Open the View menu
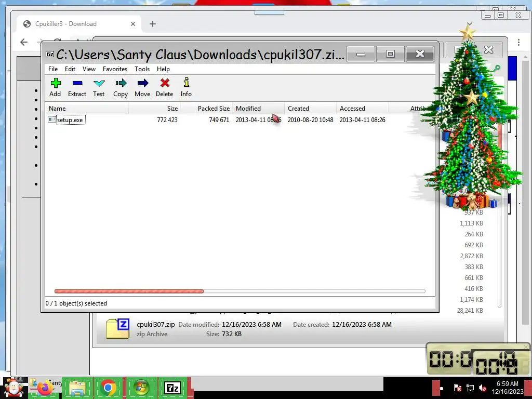This screenshot has width=532, height=399. point(89,69)
